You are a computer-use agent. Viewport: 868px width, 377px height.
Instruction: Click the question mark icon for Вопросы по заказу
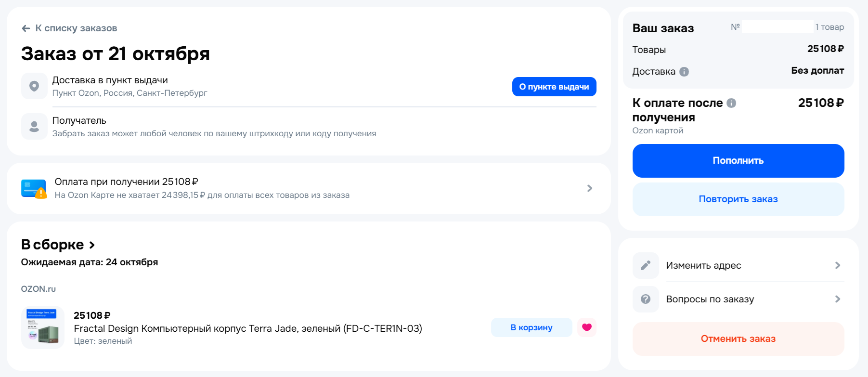coord(646,299)
